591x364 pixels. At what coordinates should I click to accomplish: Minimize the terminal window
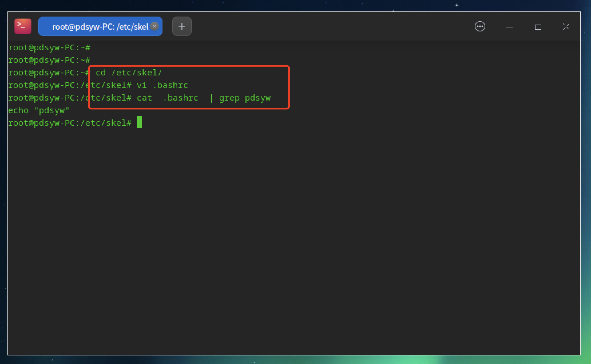click(x=509, y=27)
